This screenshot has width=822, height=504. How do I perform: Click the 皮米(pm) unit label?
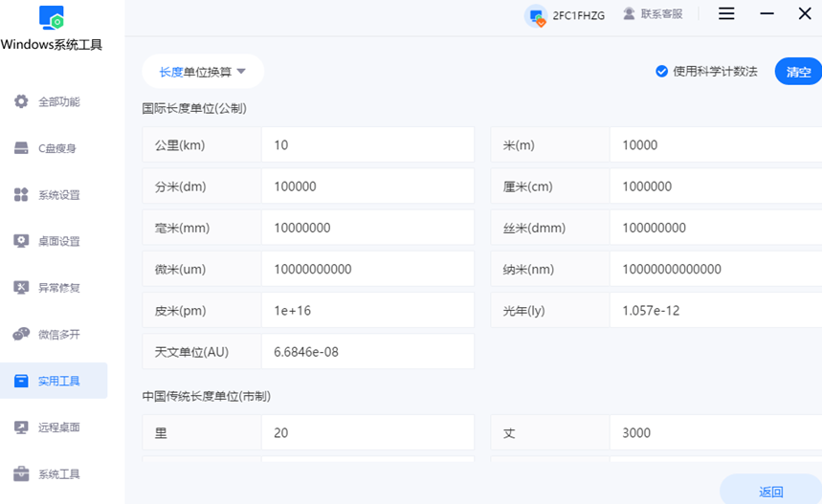click(x=180, y=311)
